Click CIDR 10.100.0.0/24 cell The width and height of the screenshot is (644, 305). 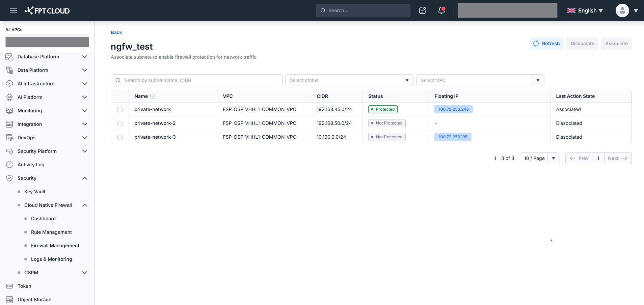pyautogui.click(x=337, y=137)
